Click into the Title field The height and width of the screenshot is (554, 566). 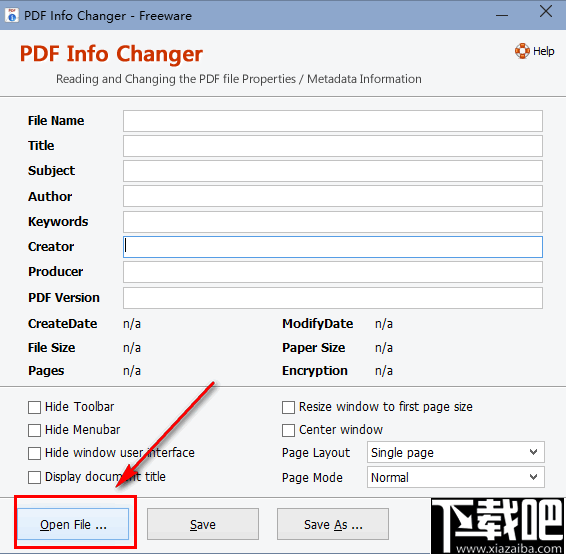tap(332, 146)
